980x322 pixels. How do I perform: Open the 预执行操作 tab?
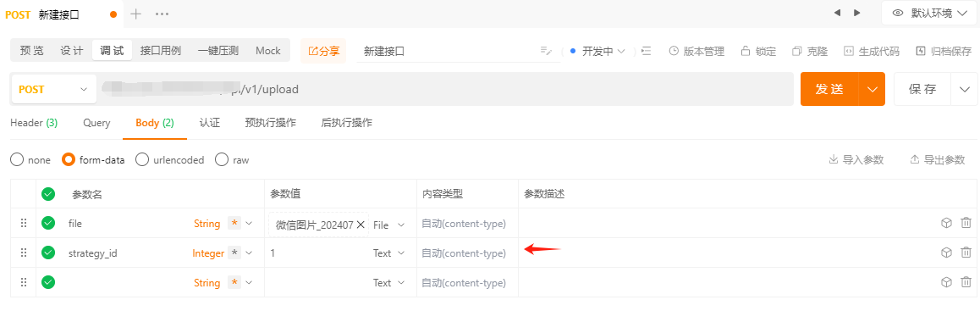271,123
